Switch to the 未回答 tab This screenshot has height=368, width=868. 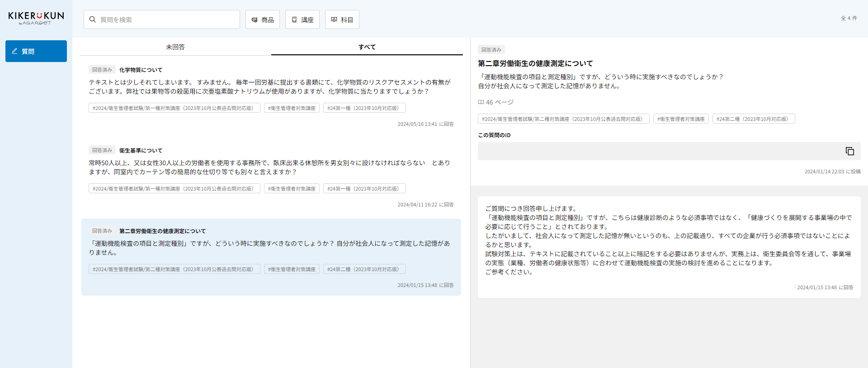click(175, 47)
